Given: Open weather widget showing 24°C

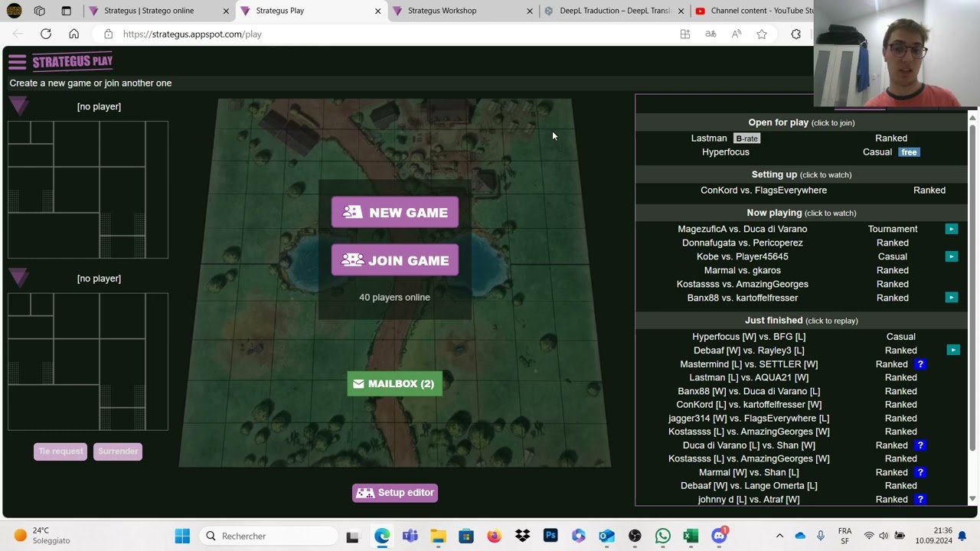Looking at the screenshot, I should click(42, 536).
